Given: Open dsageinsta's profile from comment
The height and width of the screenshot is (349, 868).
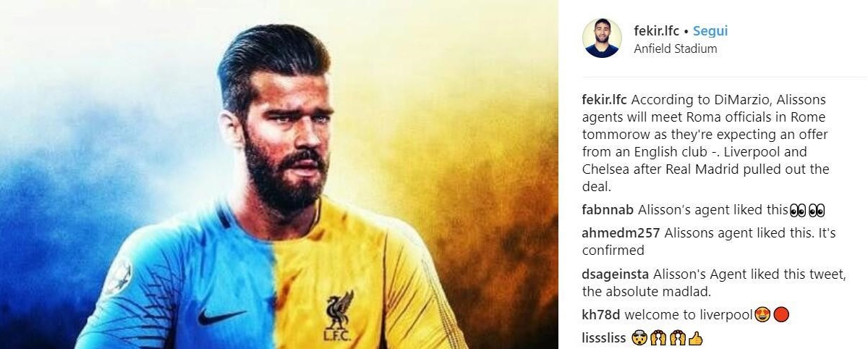Looking at the screenshot, I should pos(616,274).
